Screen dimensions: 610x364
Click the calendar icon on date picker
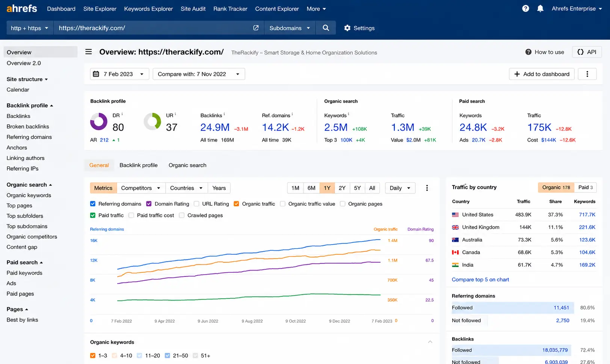point(96,74)
